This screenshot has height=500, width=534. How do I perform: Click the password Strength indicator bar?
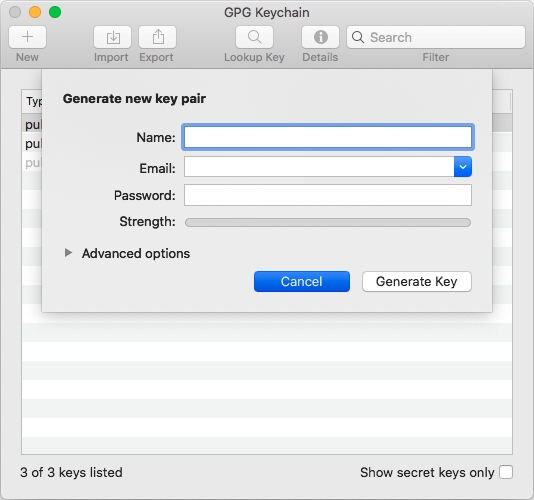328,222
